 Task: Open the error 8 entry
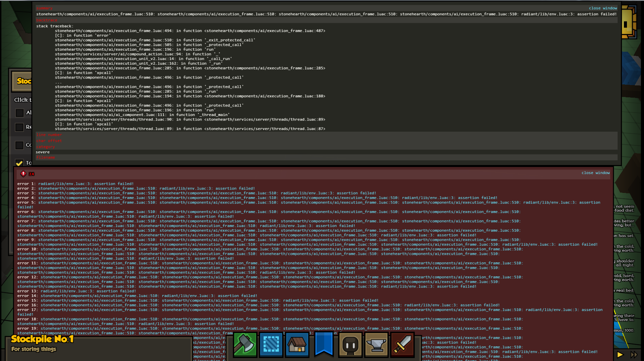[x=269, y=233]
